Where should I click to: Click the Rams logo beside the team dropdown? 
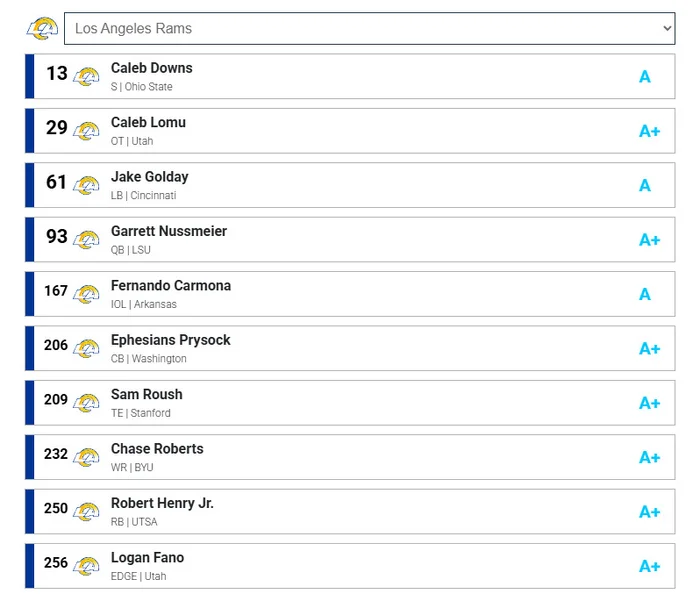(42, 29)
